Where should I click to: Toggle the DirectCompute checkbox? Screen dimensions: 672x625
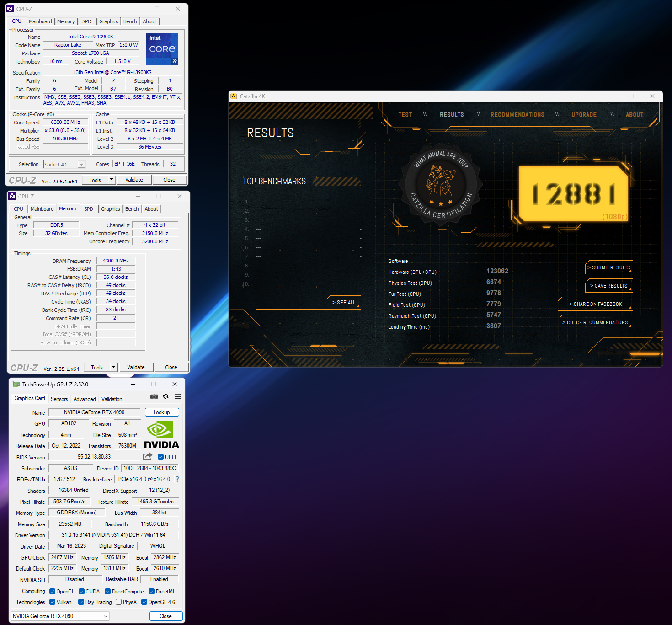tap(108, 591)
